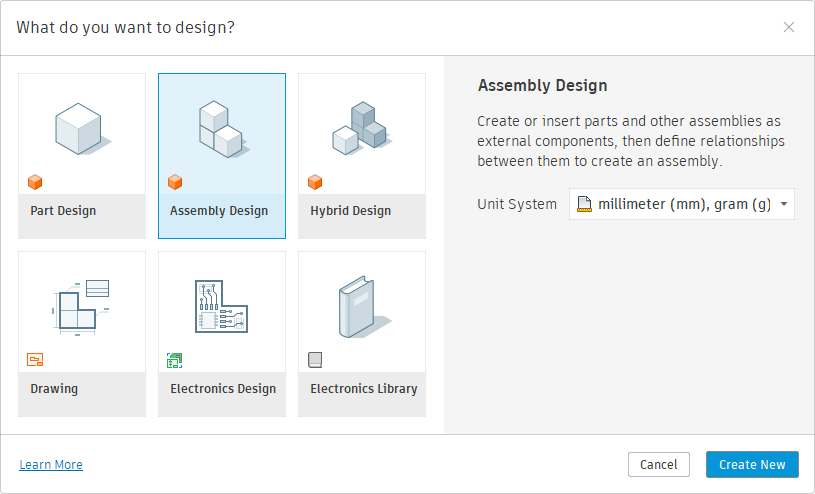The width and height of the screenshot is (815, 494).
Task: Click the Create New button
Action: [752, 464]
